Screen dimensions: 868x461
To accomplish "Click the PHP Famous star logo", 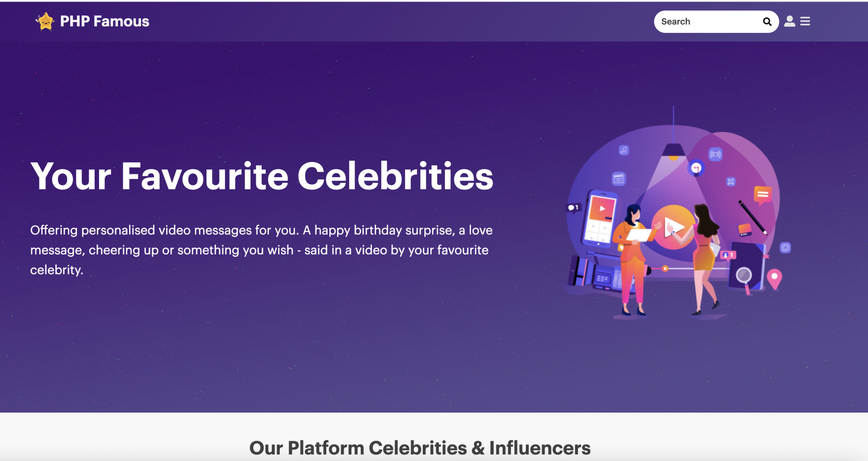I will tap(45, 21).
